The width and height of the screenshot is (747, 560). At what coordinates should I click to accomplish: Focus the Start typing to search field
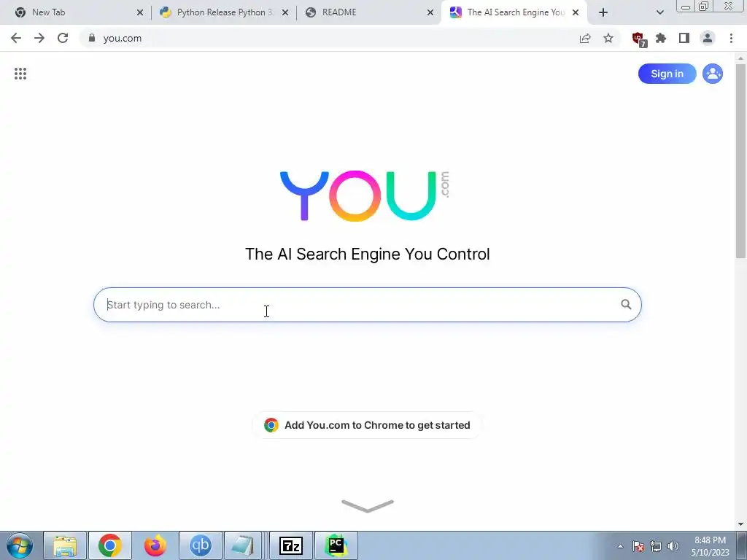tap(368, 305)
